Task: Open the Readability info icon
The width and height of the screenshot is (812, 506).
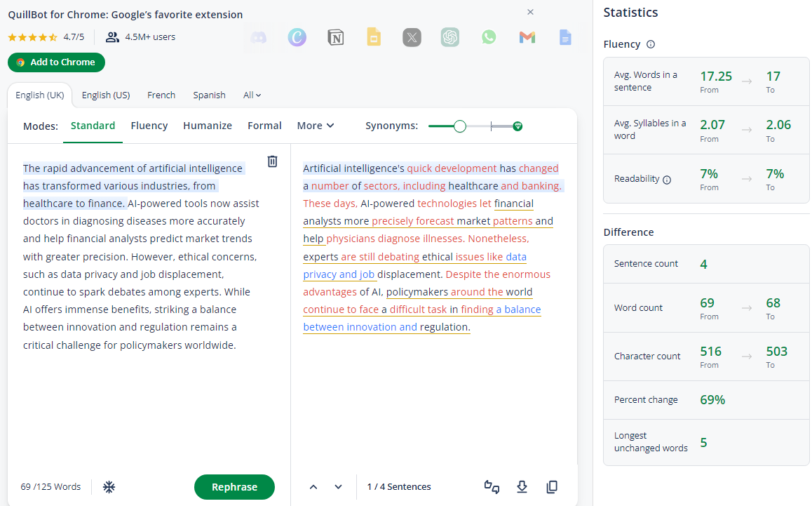Action: pos(667,180)
